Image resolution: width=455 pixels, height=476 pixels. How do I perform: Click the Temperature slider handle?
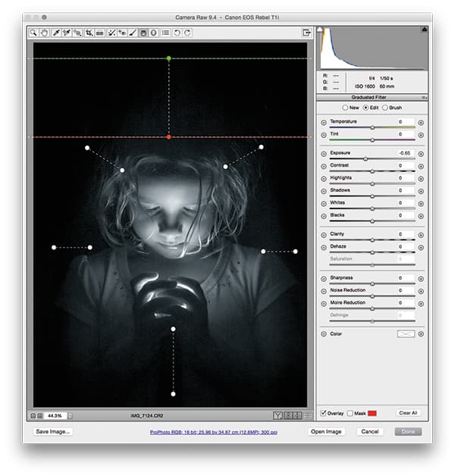point(372,128)
